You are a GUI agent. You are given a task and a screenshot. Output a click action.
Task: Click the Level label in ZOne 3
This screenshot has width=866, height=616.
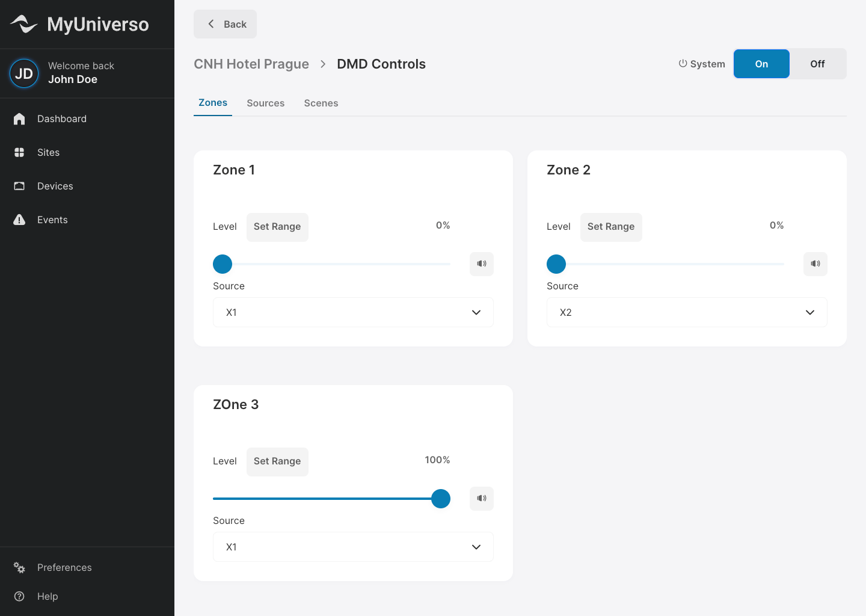[225, 461]
